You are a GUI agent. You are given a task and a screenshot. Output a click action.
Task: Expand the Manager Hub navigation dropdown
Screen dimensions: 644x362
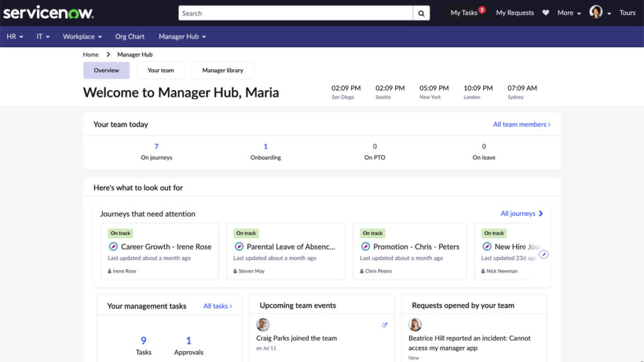click(182, 36)
